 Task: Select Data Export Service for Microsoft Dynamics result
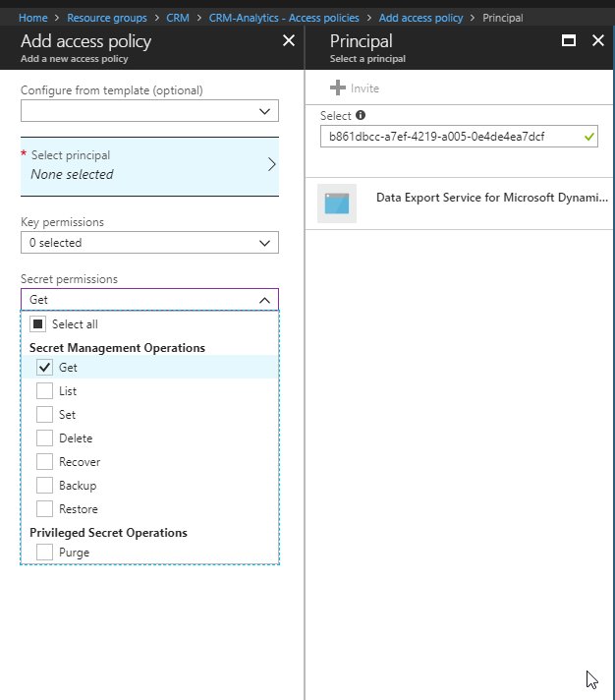491,198
